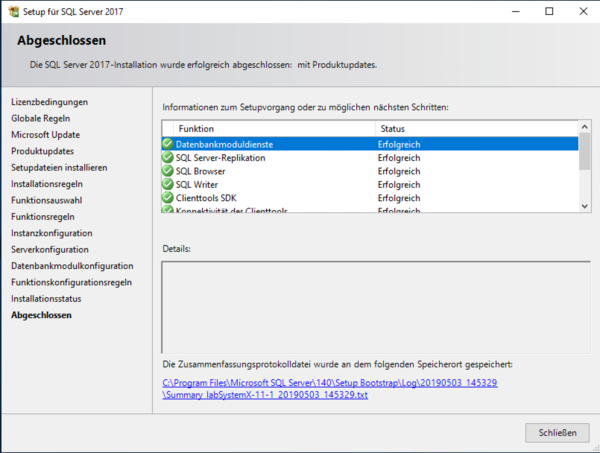The width and height of the screenshot is (600, 453).
Task: Click Erfolgreich status of SQL Writer
Action: point(399,185)
